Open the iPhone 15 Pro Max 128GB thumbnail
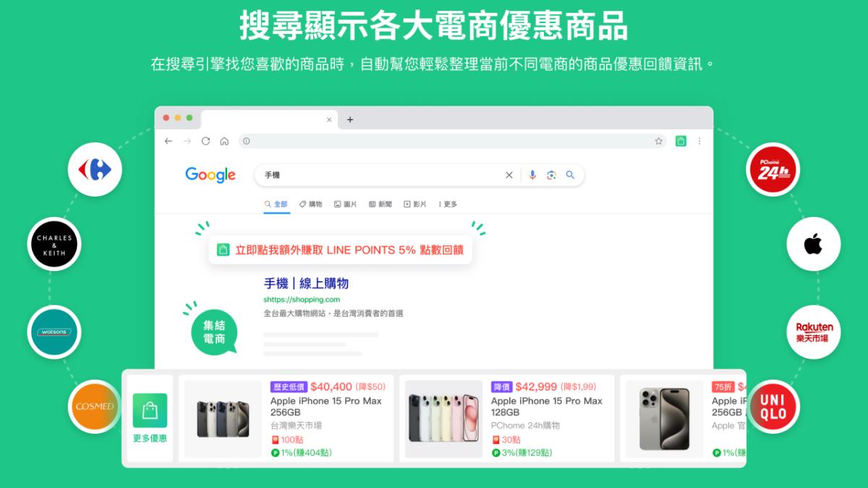 [x=443, y=419]
